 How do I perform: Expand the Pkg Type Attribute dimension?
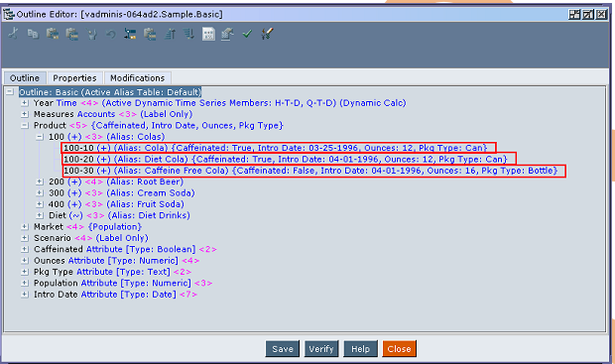click(x=25, y=272)
